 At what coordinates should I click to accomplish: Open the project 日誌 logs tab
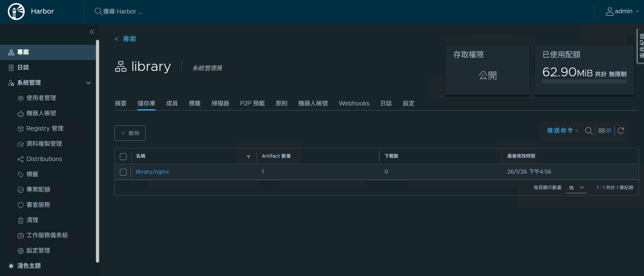pos(386,103)
